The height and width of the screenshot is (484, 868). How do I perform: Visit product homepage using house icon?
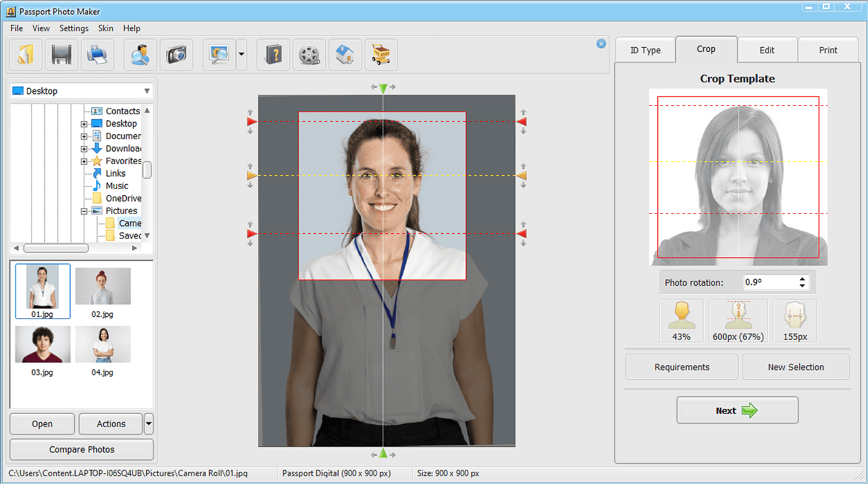[345, 54]
